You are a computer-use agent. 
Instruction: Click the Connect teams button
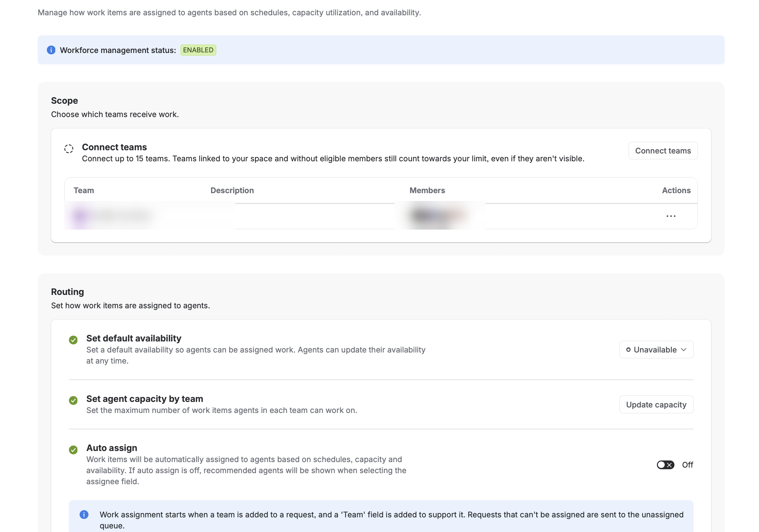[x=663, y=151]
